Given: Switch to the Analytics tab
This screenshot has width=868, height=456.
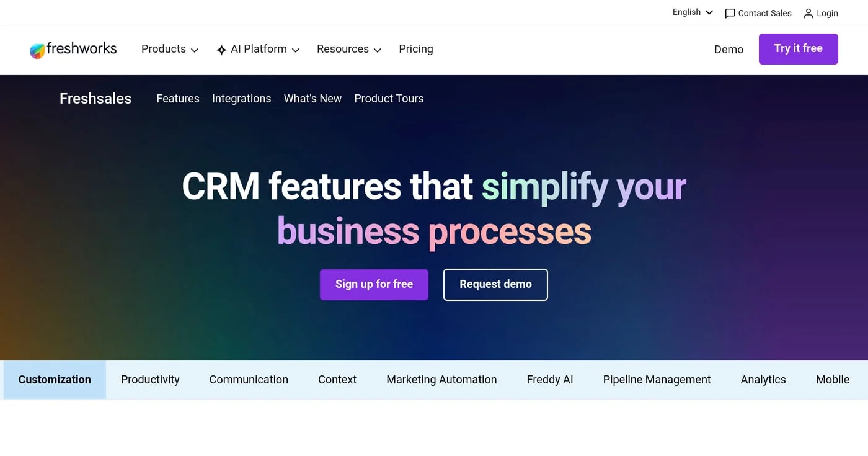Looking at the screenshot, I should coord(763,380).
